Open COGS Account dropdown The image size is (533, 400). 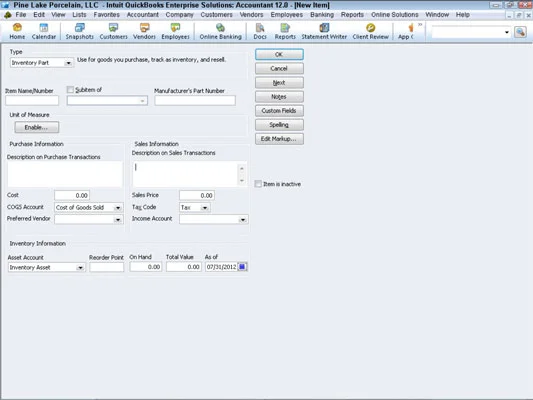point(118,207)
